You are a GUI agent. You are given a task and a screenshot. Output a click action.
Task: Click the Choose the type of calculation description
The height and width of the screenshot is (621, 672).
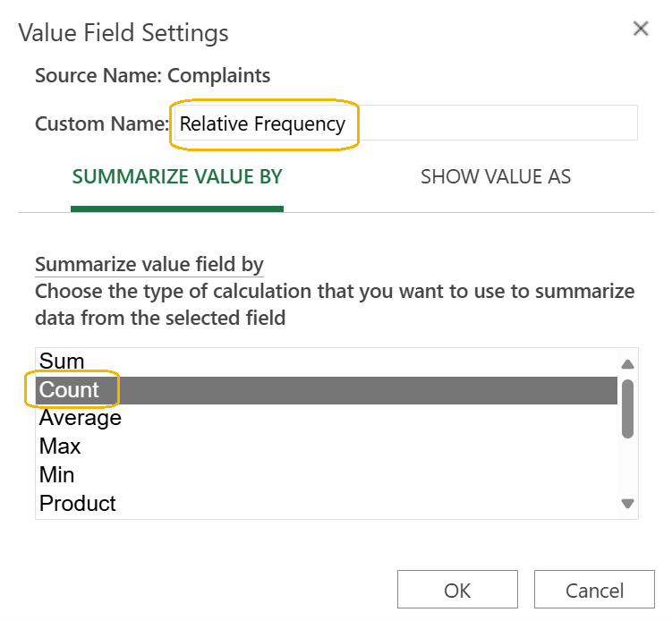click(335, 305)
